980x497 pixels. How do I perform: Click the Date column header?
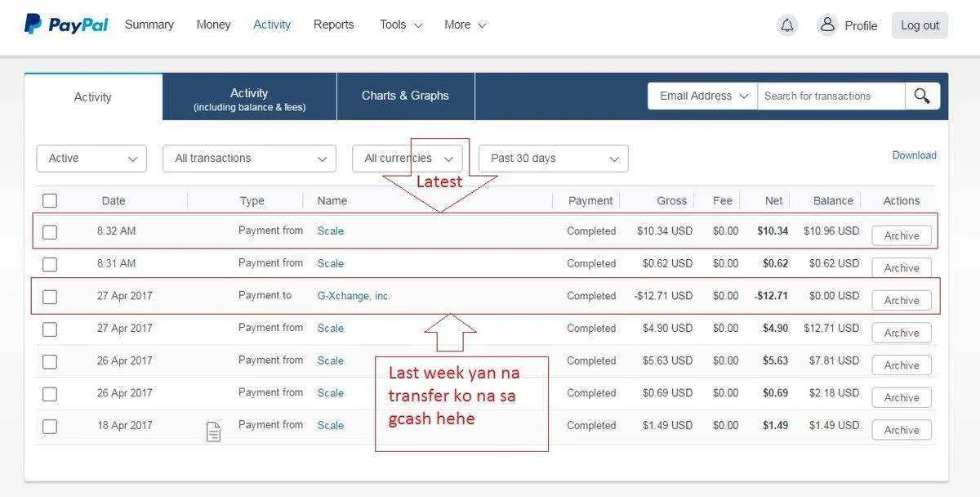pyautogui.click(x=114, y=200)
